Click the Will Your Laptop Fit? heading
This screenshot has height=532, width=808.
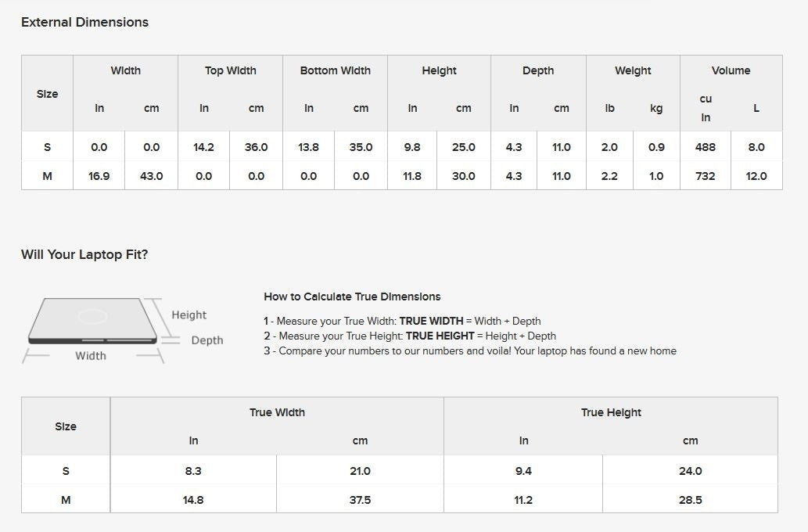[x=84, y=254]
